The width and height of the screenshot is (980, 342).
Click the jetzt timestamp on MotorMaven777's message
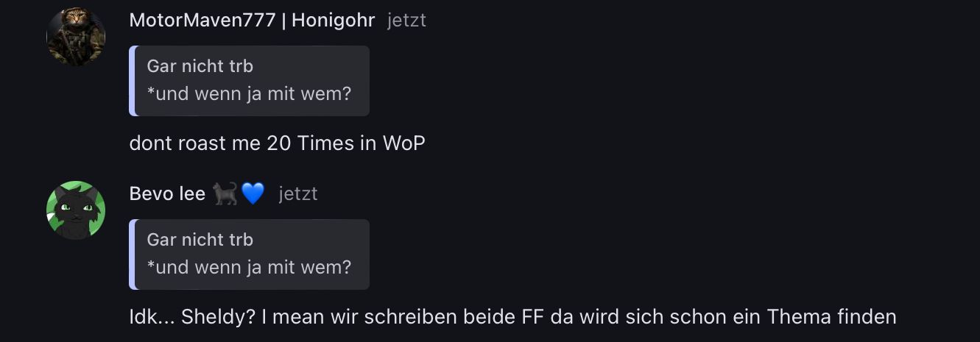tap(406, 20)
